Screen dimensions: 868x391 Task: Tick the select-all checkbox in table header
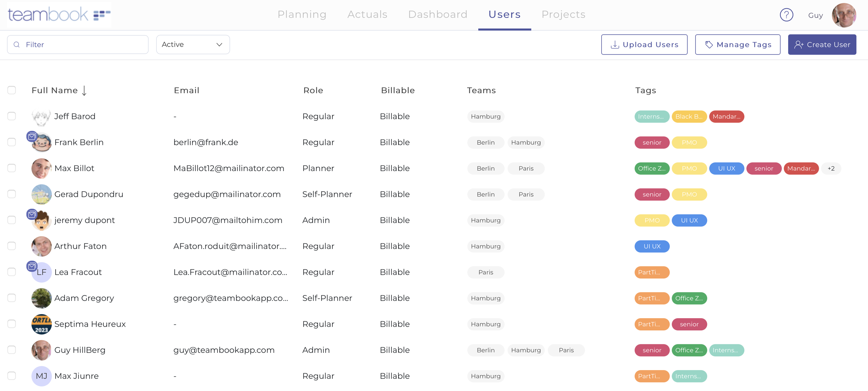(12, 90)
